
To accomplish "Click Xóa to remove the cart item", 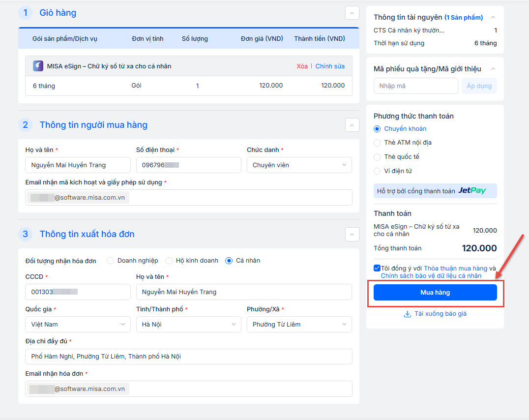I will click(302, 66).
